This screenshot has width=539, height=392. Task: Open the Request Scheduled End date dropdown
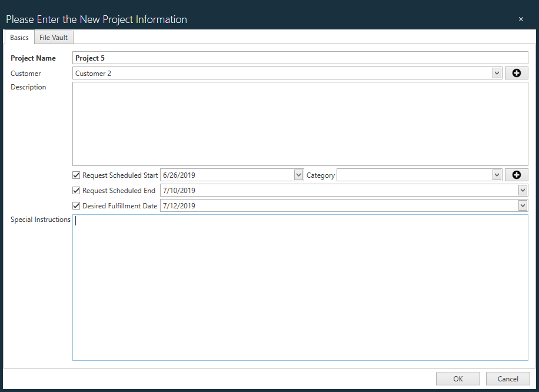tap(523, 190)
